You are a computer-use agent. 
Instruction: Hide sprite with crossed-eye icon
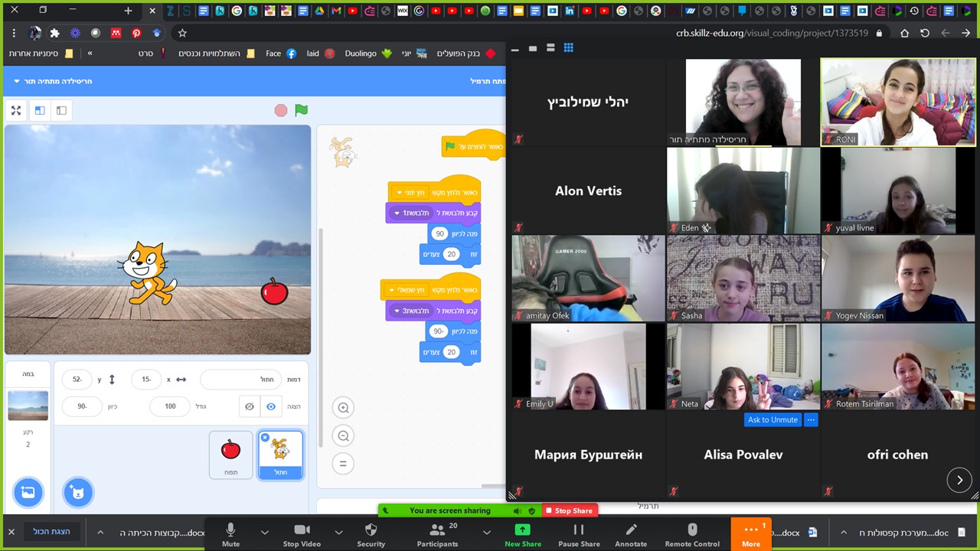(250, 406)
